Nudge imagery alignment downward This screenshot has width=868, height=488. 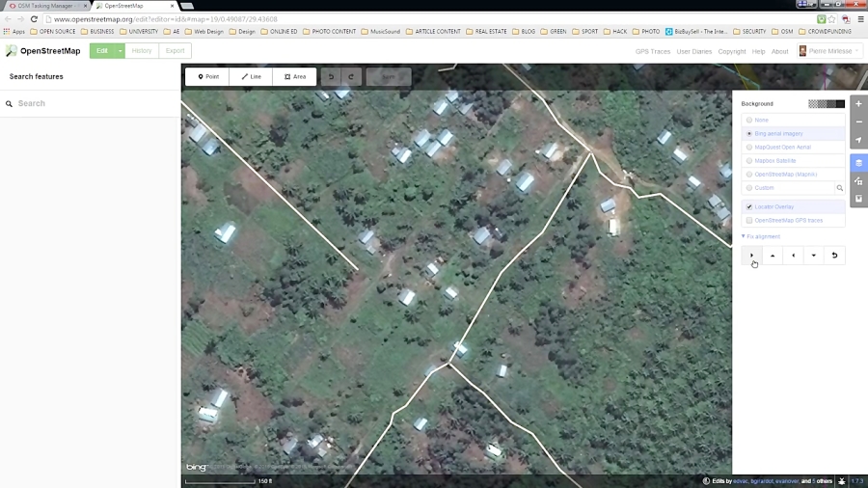pyautogui.click(x=814, y=256)
